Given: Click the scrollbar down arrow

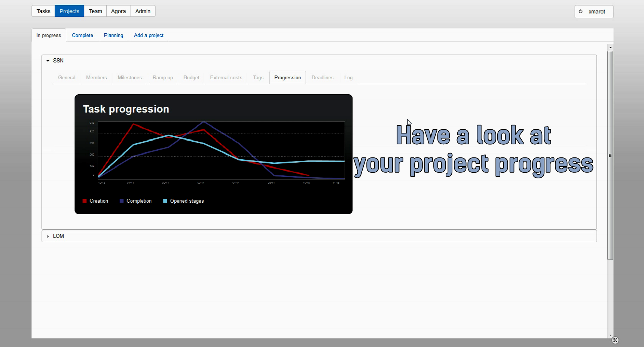Looking at the screenshot, I should (610, 335).
